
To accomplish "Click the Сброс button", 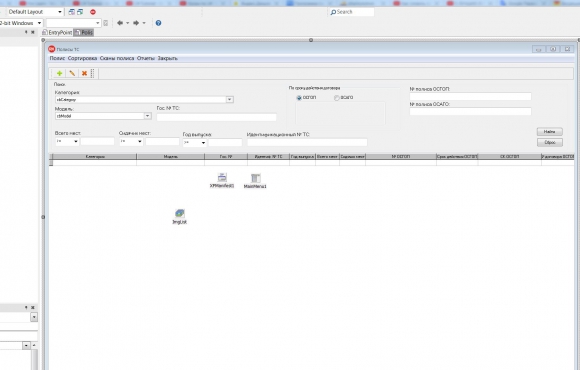I will pos(550,142).
